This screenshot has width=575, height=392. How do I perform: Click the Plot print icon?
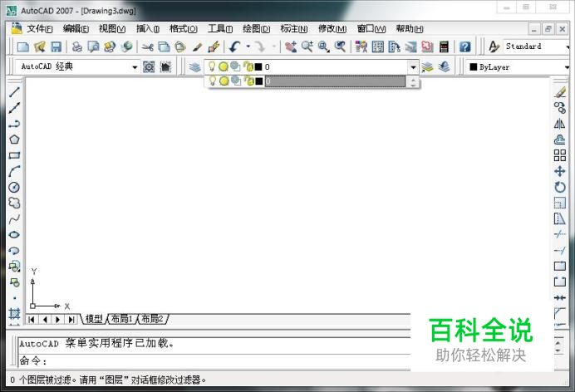(77, 47)
